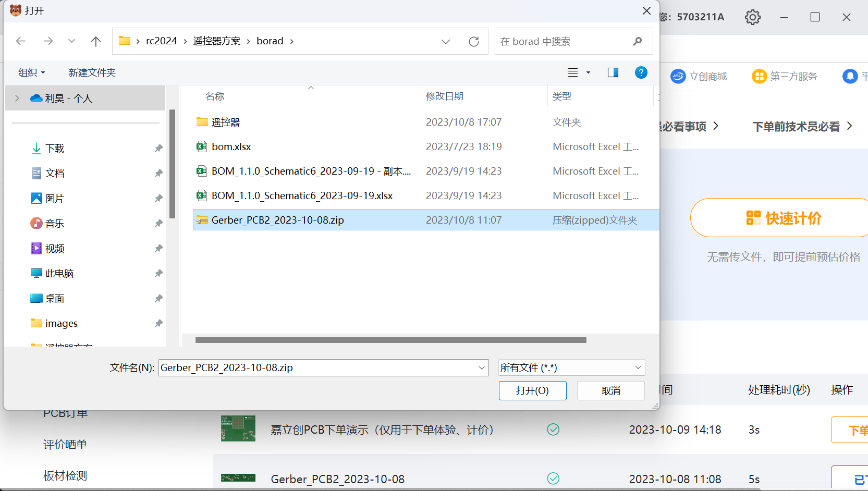This screenshot has width=868, height=491.
Task: Open dialog help question mark
Action: pos(641,72)
